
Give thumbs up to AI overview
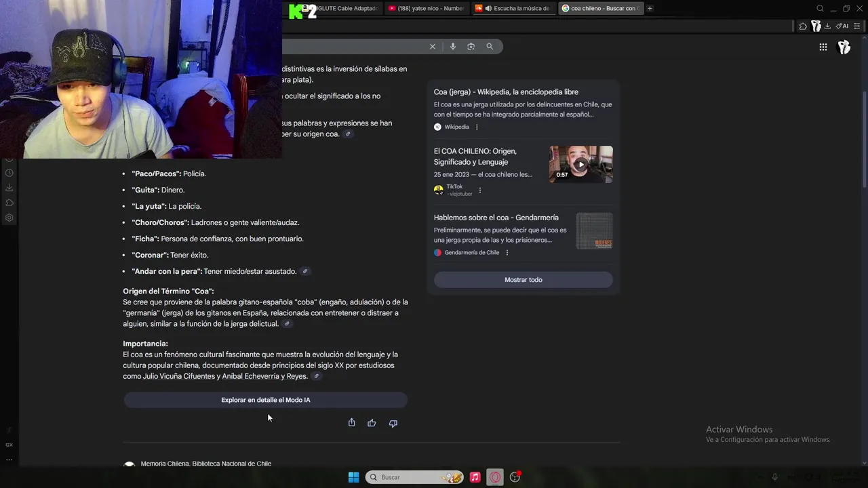point(372,423)
